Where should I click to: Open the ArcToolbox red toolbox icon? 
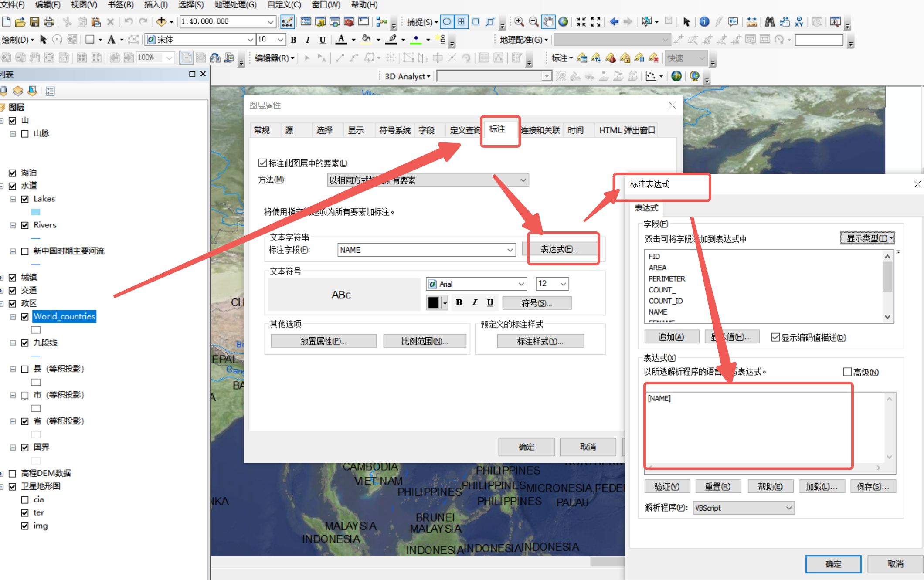click(x=349, y=21)
